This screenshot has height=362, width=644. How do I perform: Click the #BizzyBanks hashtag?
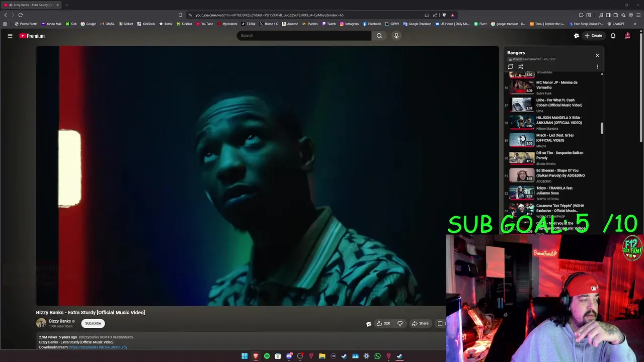click(89, 337)
